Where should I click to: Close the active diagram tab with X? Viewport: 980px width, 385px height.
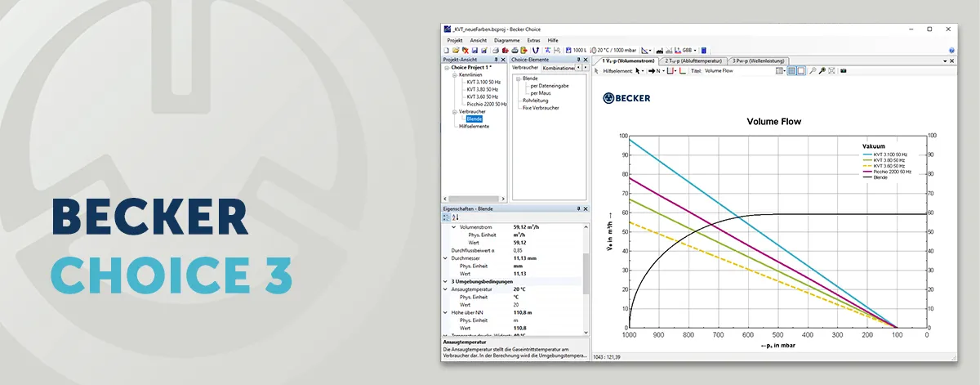[951, 61]
